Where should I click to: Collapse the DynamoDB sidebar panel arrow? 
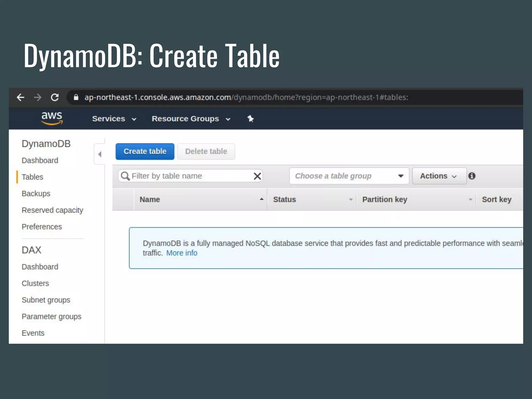click(99, 154)
